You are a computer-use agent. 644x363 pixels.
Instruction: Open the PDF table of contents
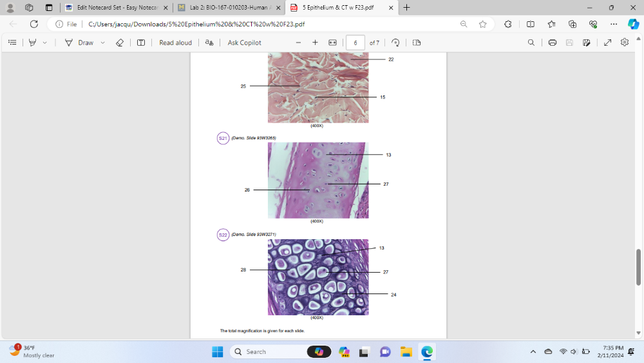(12, 43)
